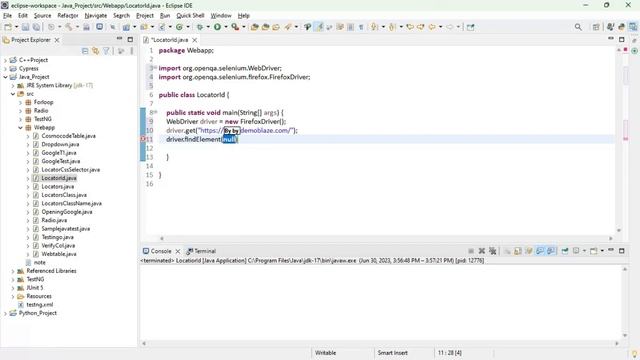Click Collapse All in Project Explorer
640x360 pixels.
pyautogui.click(x=85, y=51)
